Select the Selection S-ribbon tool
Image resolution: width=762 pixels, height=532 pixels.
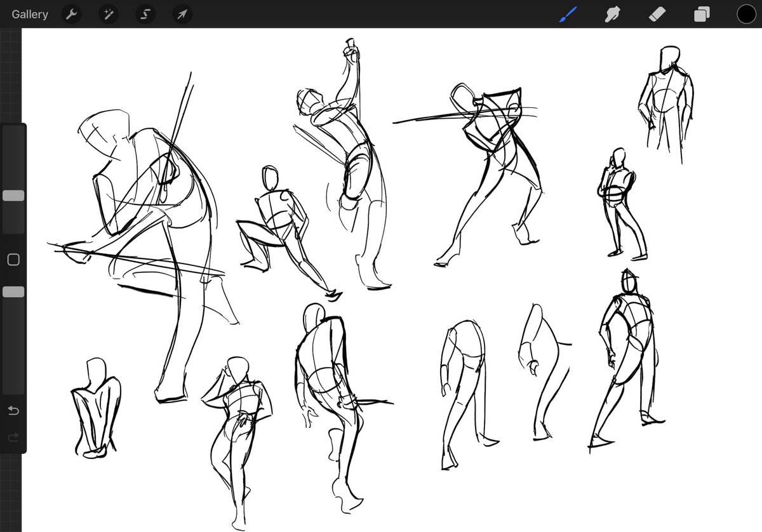(x=145, y=14)
